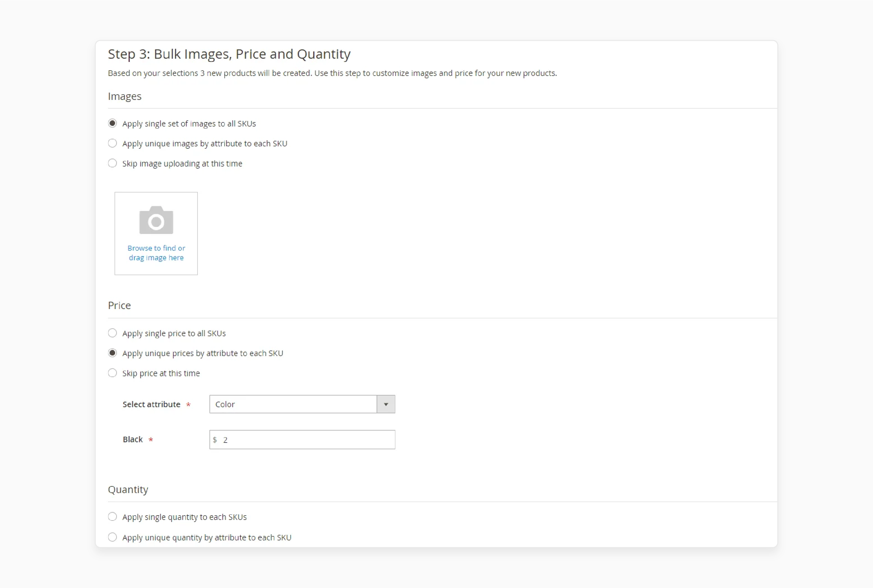Select 'Apply unique quantity by attribute to each SKU'
This screenshot has height=588, width=873.
pyautogui.click(x=112, y=537)
